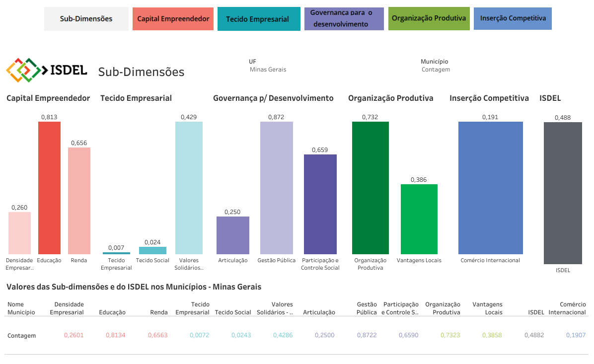The image size is (594, 364).
Task: Open the Tecido Empresarial tab
Action: coord(258,19)
